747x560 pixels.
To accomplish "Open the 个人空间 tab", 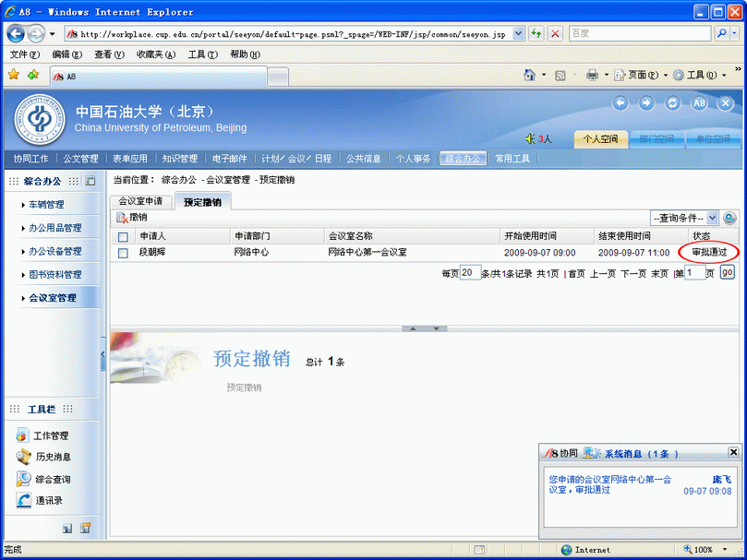I will (x=599, y=139).
